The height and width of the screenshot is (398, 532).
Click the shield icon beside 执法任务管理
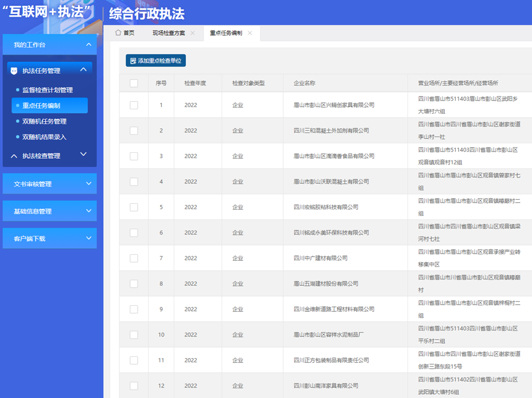14,70
